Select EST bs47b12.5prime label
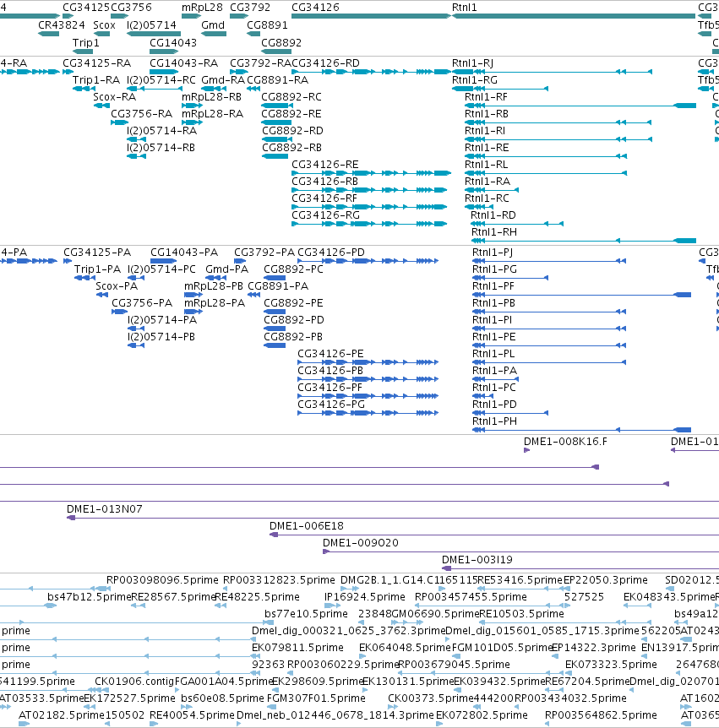 (x=90, y=597)
